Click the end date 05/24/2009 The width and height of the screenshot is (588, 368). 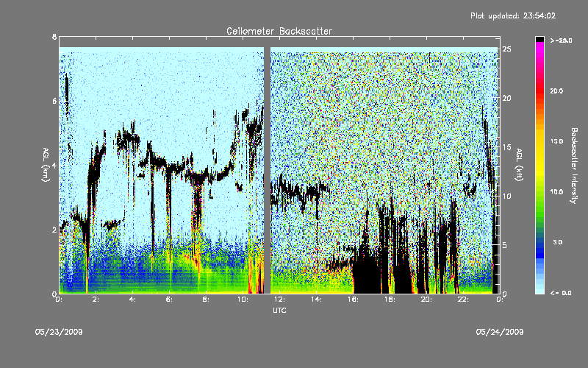500,332
